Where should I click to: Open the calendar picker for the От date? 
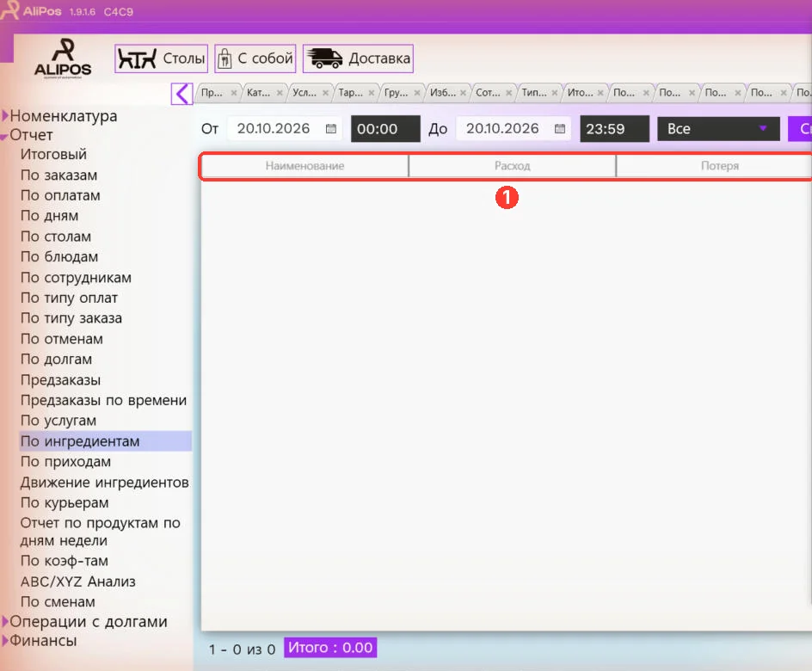331,128
